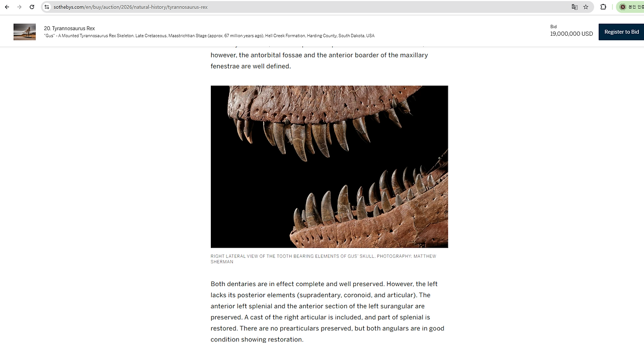Click the 'Right lateral view' photo caption
This screenshot has height=343, width=644.
pos(324,259)
